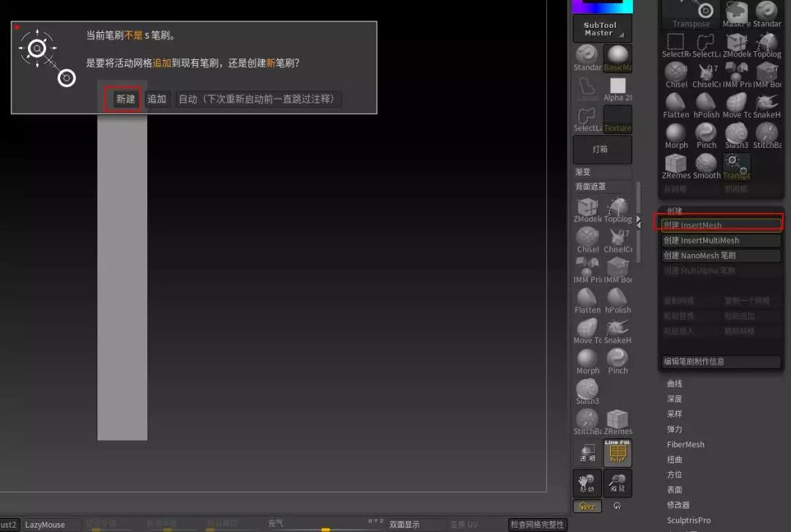Select the Pinch brush in the right palette
791x532 pixels.
(x=706, y=135)
